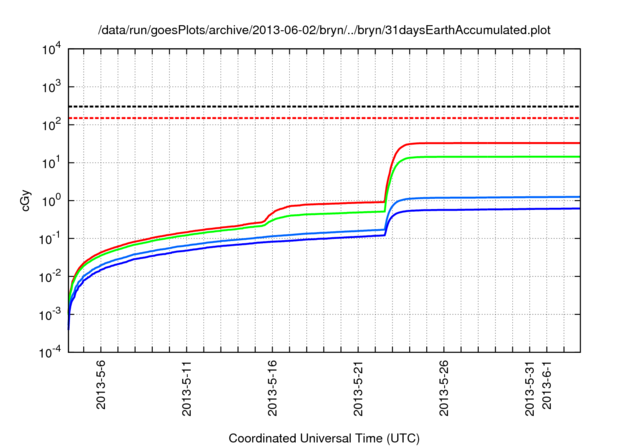The image size is (640, 448).
Task: Click the 10^-4 y-axis tick label
Action: pos(51,352)
